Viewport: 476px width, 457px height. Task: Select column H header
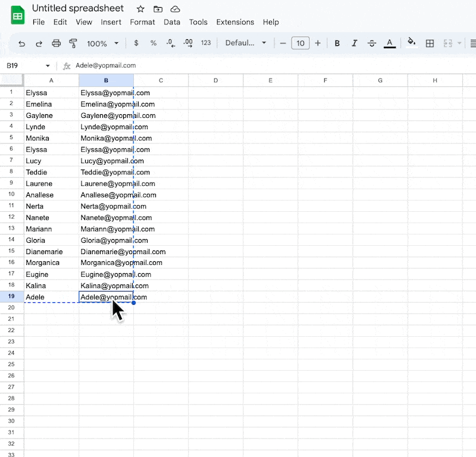click(435, 80)
